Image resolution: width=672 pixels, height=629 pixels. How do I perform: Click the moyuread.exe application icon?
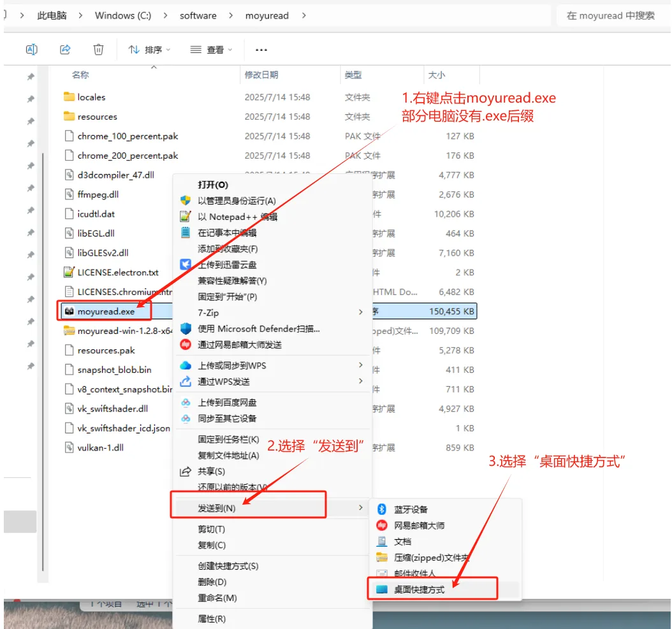pyautogui.click(x=70, y=311)
